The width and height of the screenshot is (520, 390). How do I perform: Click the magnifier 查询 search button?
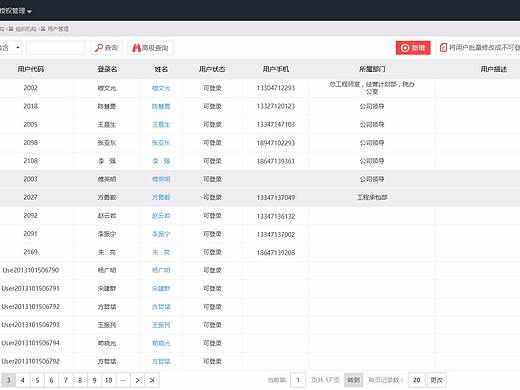click(x=106, y=48)
